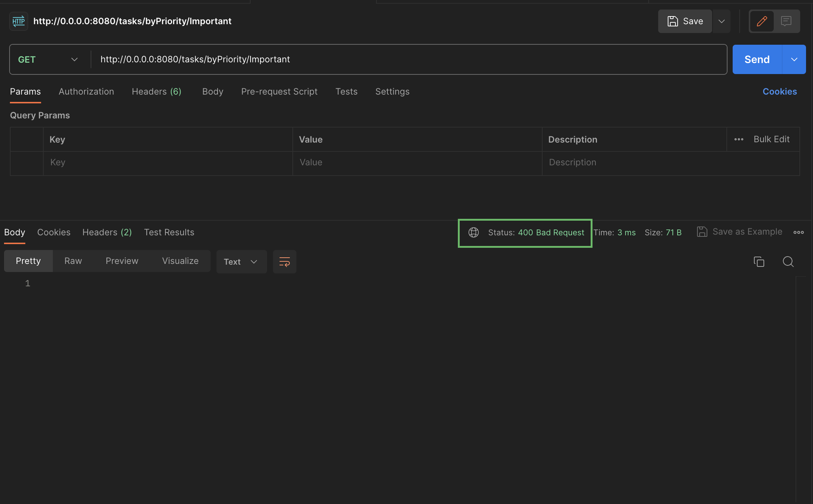Image resolution: width=813 pixels, height=504 pixels.
Task: Open the Cookies link
Action: 780,91
